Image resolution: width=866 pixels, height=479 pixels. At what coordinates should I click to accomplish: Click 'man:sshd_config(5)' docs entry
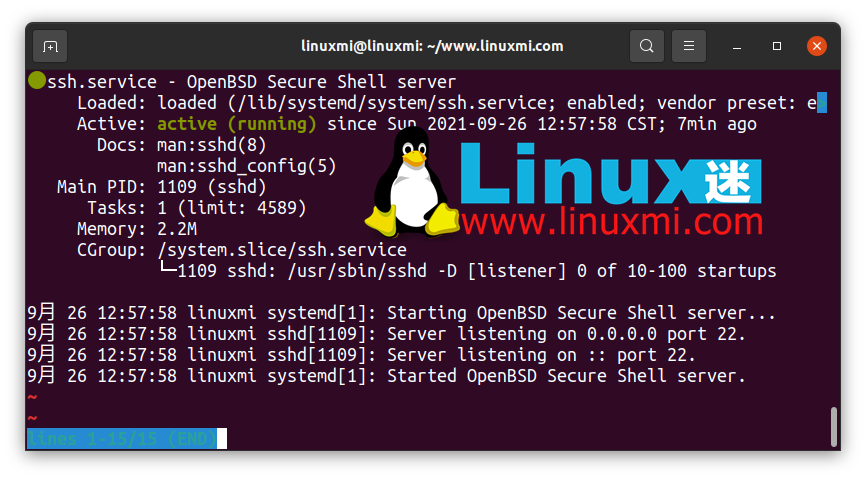[246, 166]
